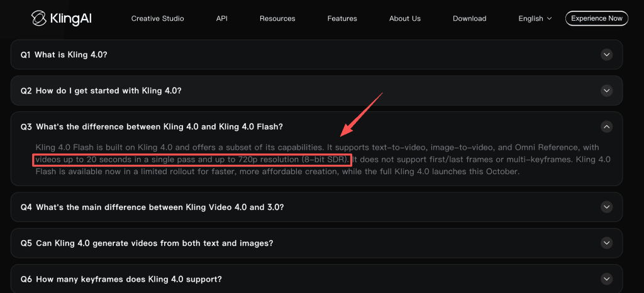Open the Resources menu
Viewport: 644px width, 293px height.
277,18
